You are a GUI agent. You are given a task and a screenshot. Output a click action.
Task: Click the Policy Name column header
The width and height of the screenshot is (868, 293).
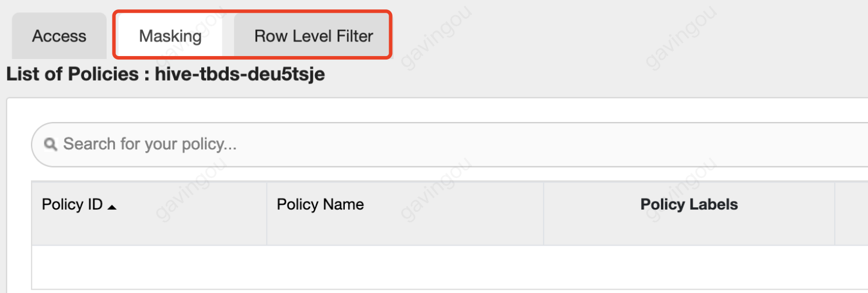320,205
